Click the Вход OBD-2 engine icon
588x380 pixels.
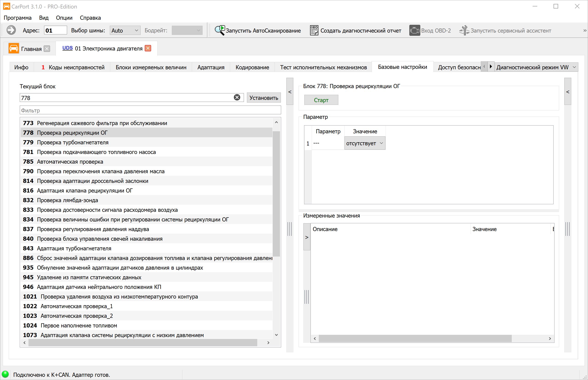414,30
